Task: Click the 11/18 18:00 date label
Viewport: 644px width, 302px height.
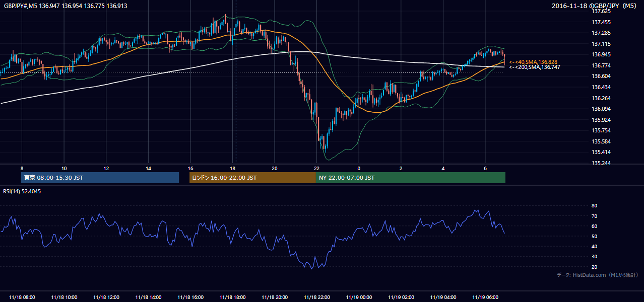Action: tap(232, 297)
